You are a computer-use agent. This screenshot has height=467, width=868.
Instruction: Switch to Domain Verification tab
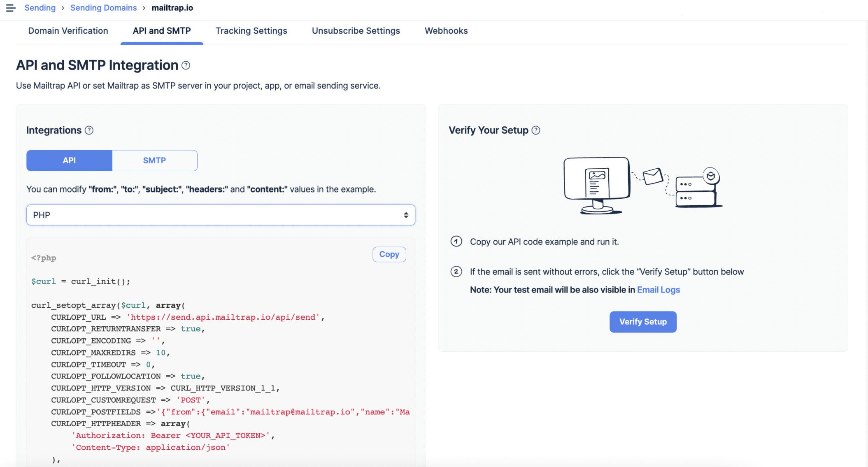tap(68, 31)
